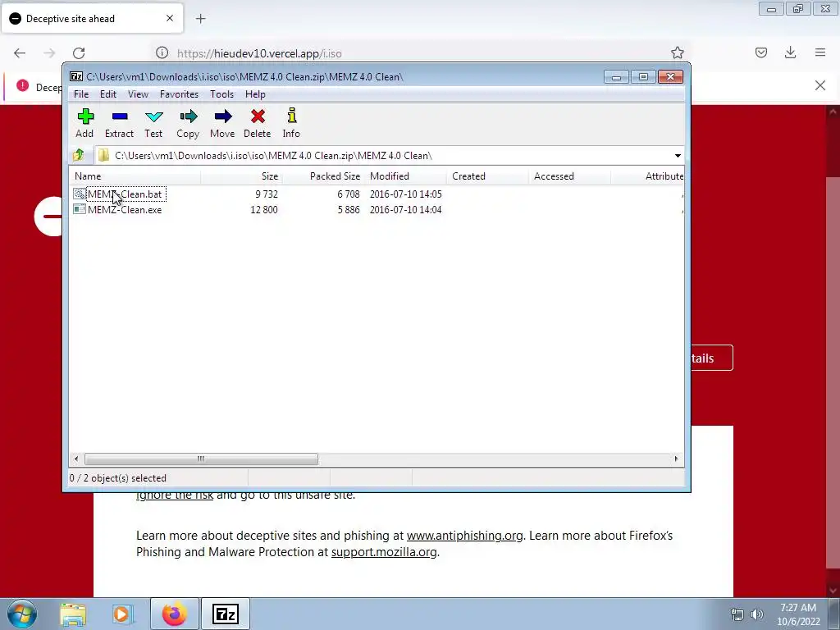The width and height of the screenshot is (840, 630).
Task: Open the Edit menu in 7-Zip
Action: pos(108,94)
